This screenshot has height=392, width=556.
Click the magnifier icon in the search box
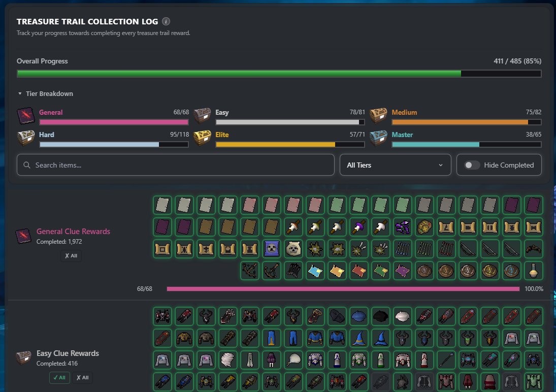[x=26, y=165]
